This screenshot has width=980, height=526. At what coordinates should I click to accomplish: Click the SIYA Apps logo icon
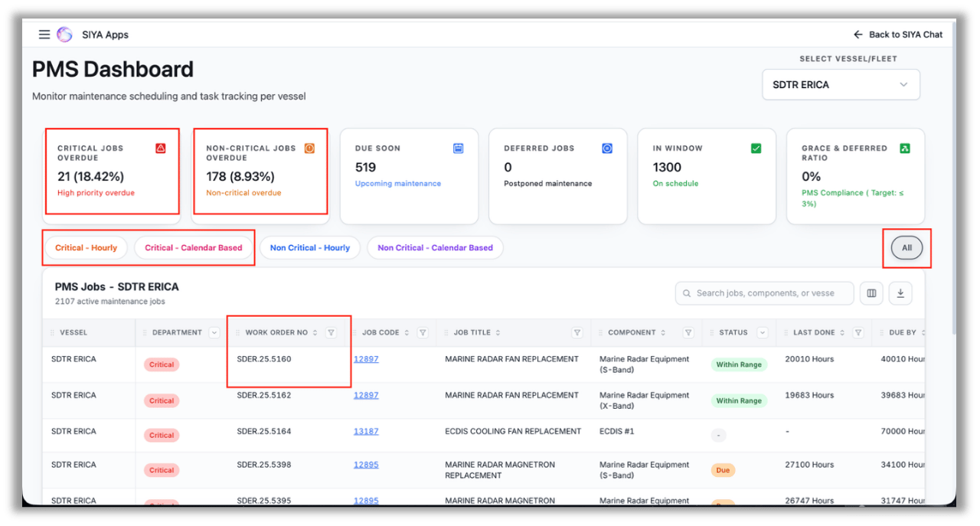tap(65, 34)
